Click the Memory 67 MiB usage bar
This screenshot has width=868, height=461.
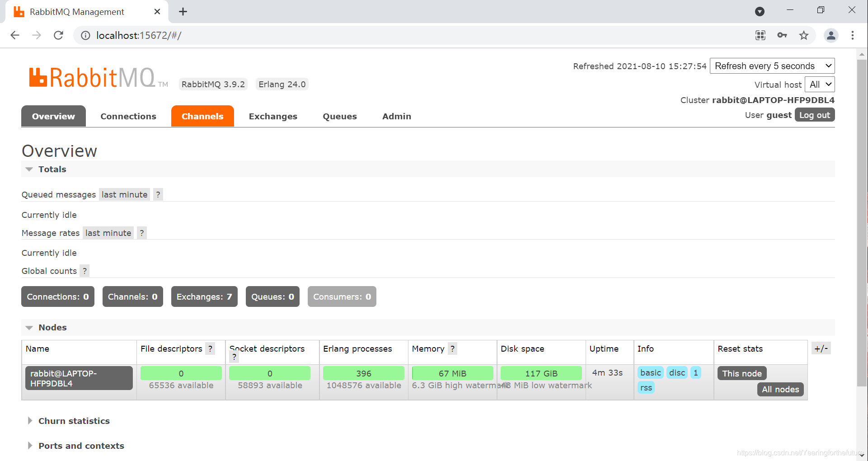[453, 373]
